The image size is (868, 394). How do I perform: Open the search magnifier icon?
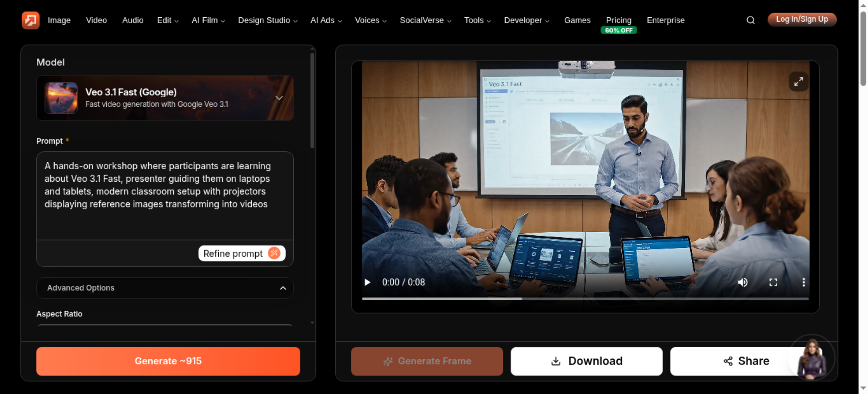[750, 20]
